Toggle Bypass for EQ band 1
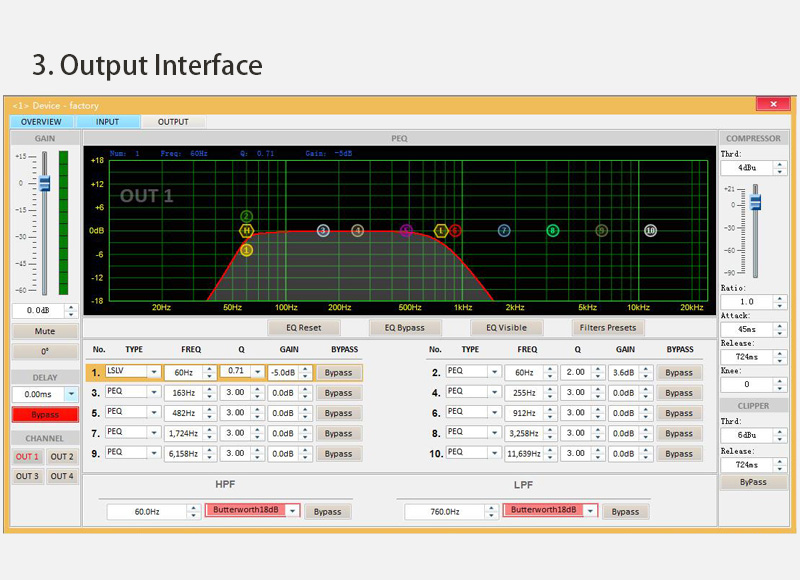800x580 pixels. tap(338, 372)
